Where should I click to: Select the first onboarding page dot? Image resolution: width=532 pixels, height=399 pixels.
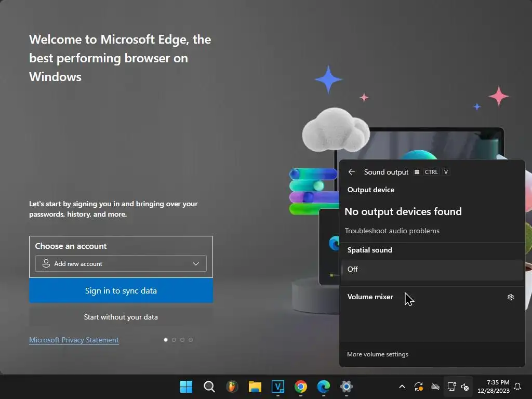(x=166, y=340)
